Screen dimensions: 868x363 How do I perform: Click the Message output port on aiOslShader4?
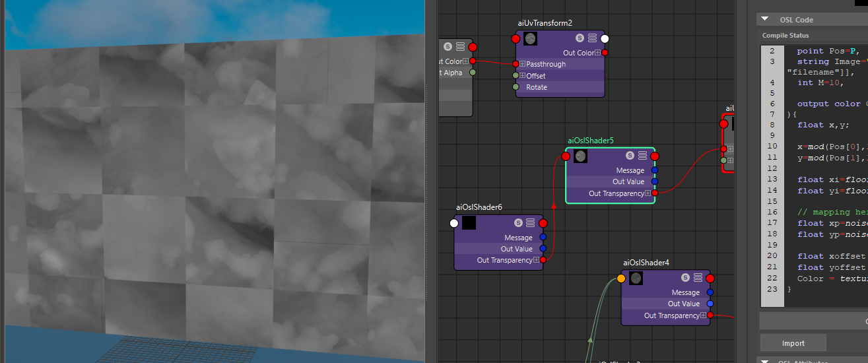710,292
